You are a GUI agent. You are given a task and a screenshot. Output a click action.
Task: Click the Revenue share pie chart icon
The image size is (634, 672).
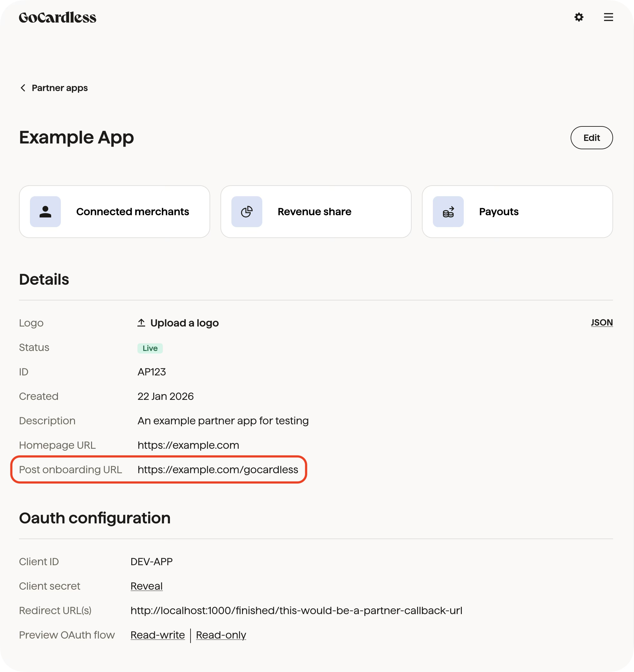[x=247, y=211]
